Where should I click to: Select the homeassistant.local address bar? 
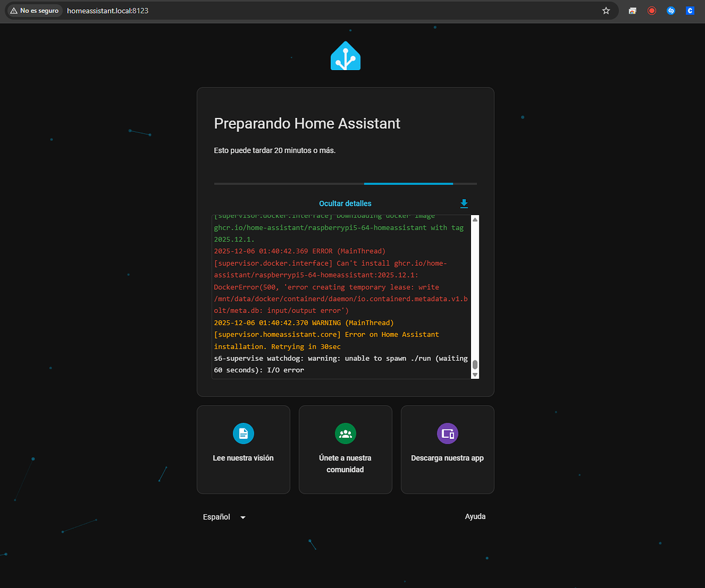[108, 10]
